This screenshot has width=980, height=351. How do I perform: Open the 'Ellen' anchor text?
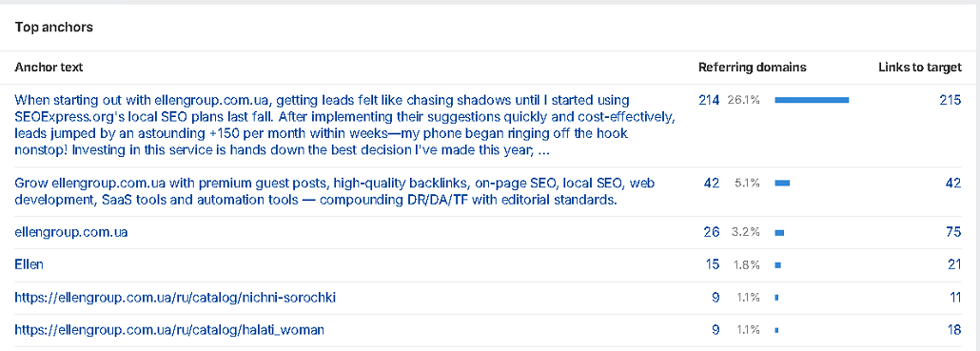tap(29, 264)
